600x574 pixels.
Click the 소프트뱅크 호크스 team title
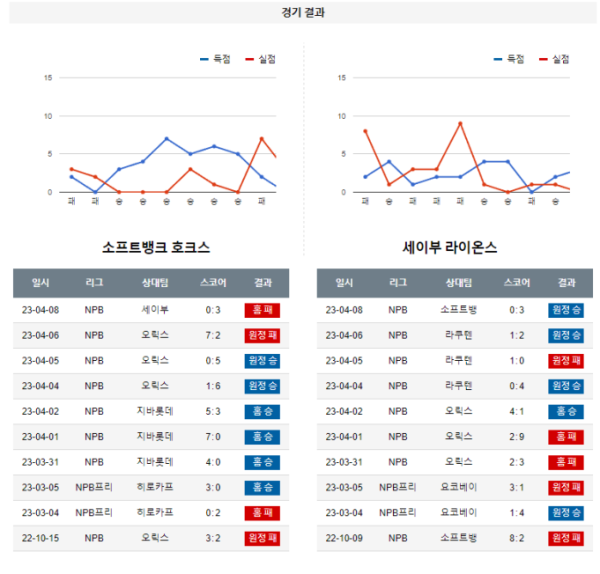click(x=156, y=247)
